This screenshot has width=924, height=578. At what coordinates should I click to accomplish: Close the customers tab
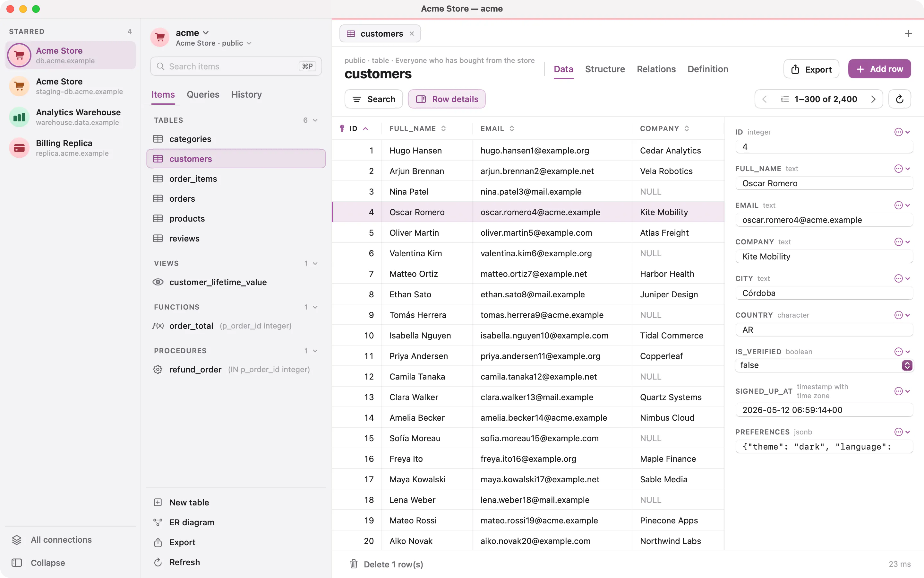(x=412, y=34)
